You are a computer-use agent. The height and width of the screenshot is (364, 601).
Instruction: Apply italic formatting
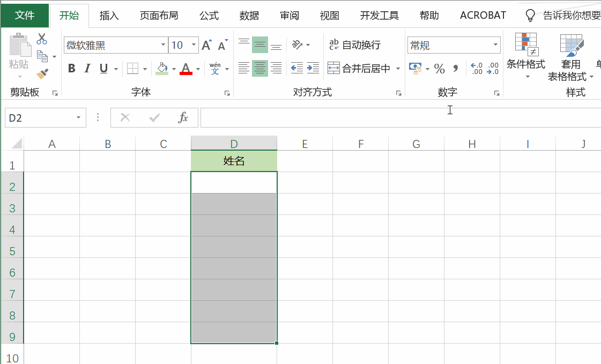(x=86, y=68)
